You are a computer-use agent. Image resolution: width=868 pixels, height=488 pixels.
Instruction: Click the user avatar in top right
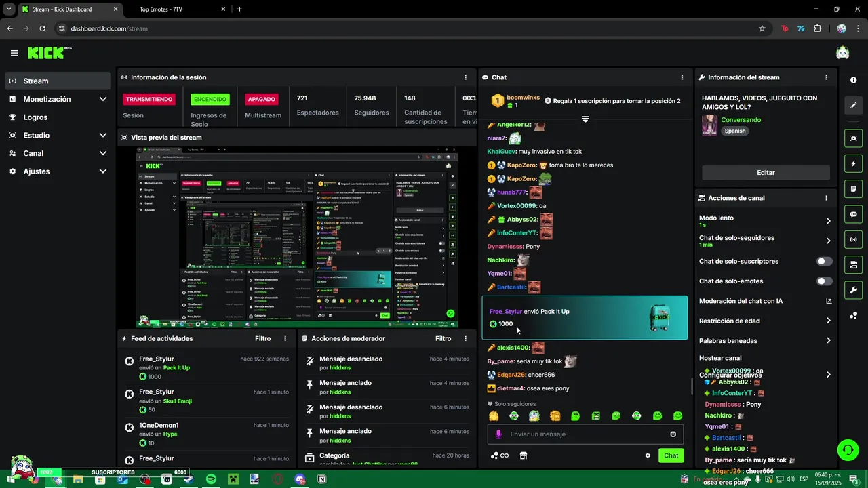(x=842, y=53)
